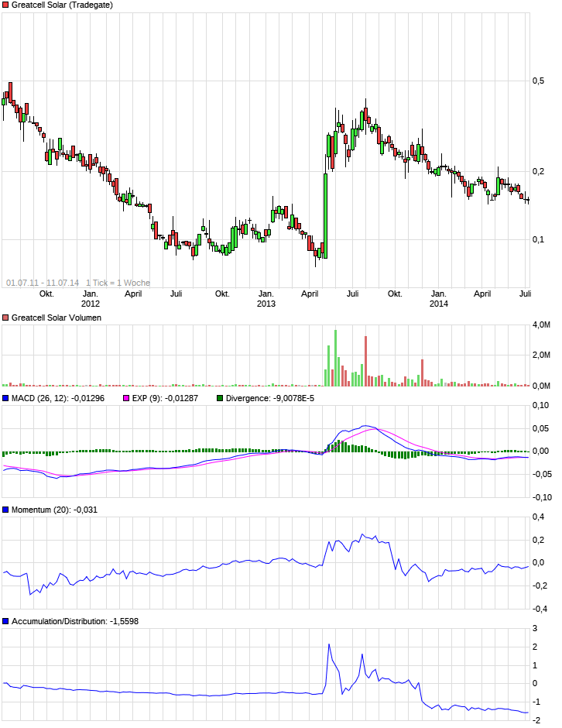
Task: Click the red Greatcell Solar (Tradegate) legend swatch
Action: coord(5,5)
